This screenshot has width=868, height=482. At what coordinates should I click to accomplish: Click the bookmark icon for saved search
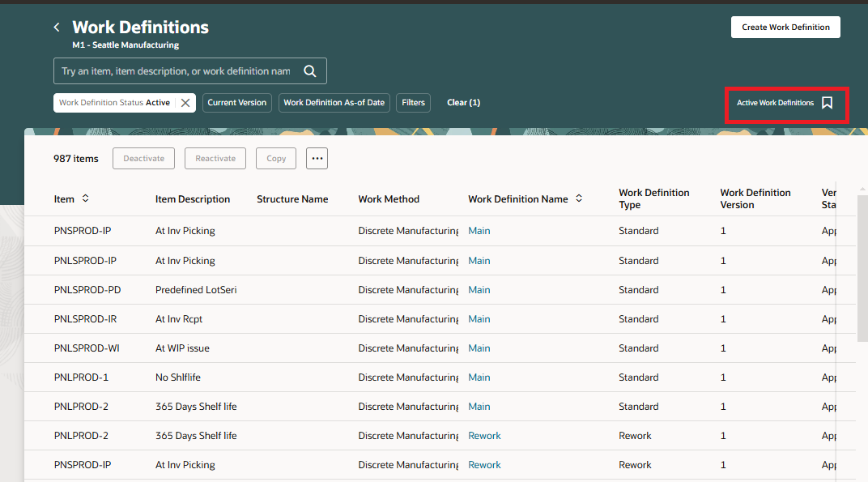tap(827, 103)
